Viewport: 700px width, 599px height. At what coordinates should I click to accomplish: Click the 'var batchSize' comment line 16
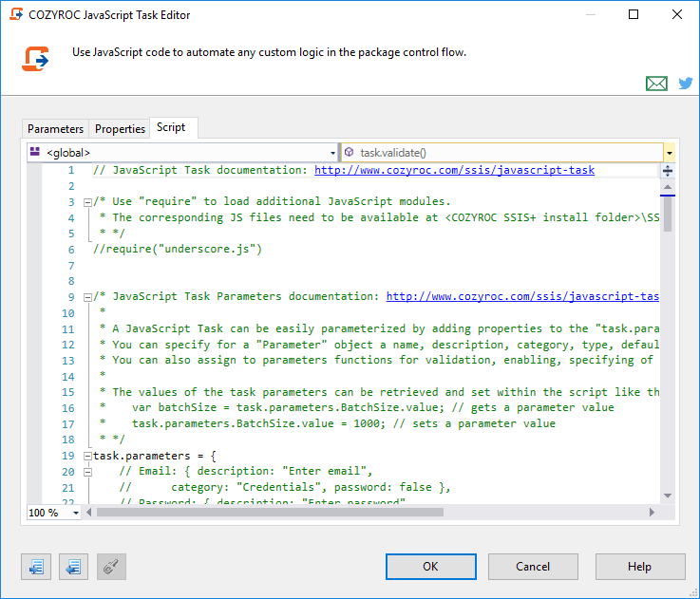357,407
